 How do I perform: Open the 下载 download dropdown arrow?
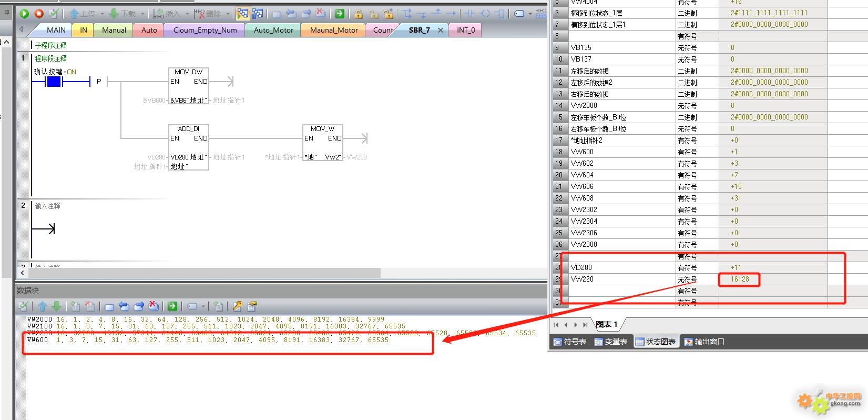click(x=142, y=14)
